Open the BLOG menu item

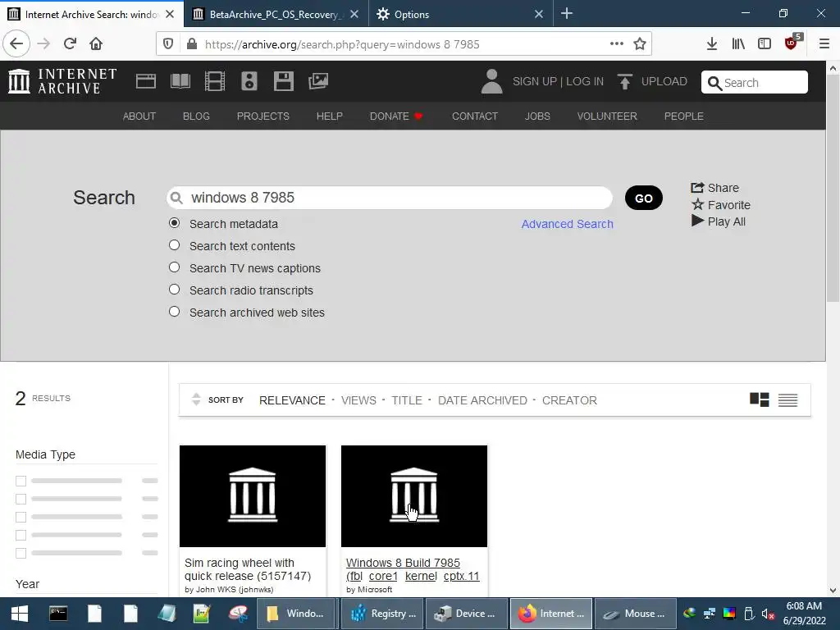coord(196,116)
